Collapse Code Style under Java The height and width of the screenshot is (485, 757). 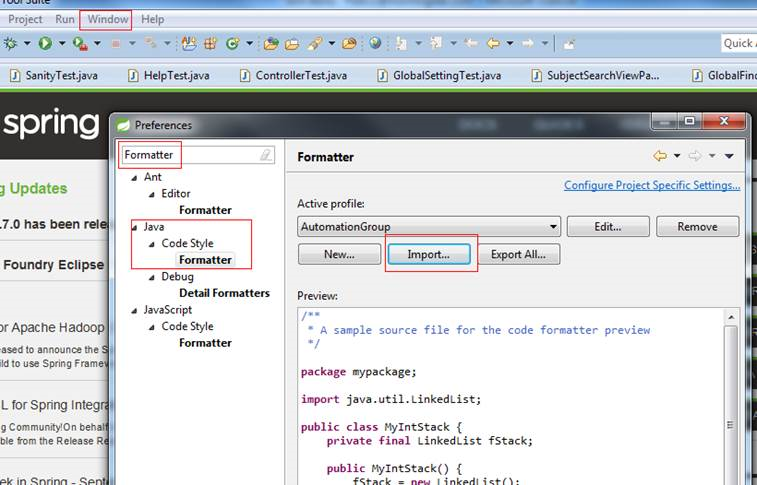(152, 244)
